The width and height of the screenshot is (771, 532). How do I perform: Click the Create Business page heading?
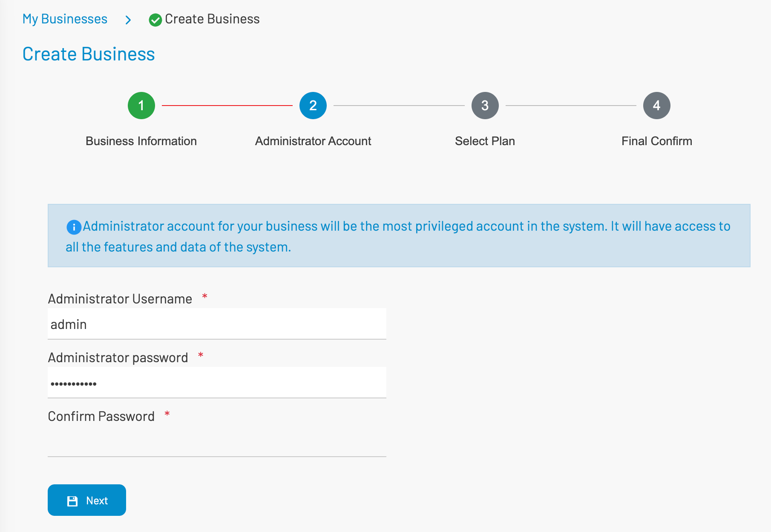[x=89, y=54]
